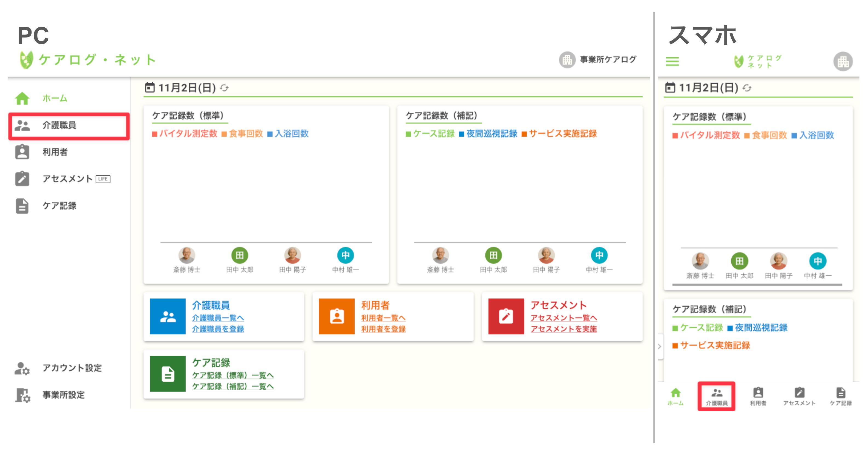This screenshot has height=452, width=868.
Task: Expand the side panel chevron on smartphone
Action: click(x=659, y=346)
